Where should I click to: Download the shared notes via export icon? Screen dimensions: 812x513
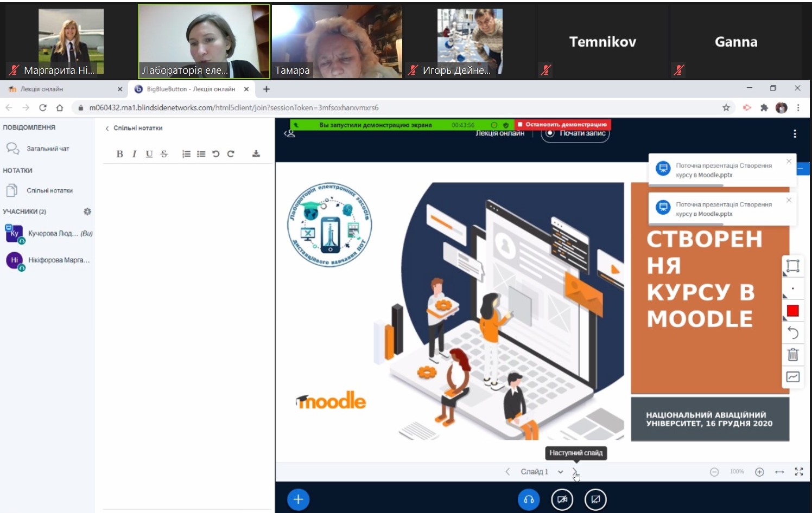pyautogui.click(x=256, y=154)
